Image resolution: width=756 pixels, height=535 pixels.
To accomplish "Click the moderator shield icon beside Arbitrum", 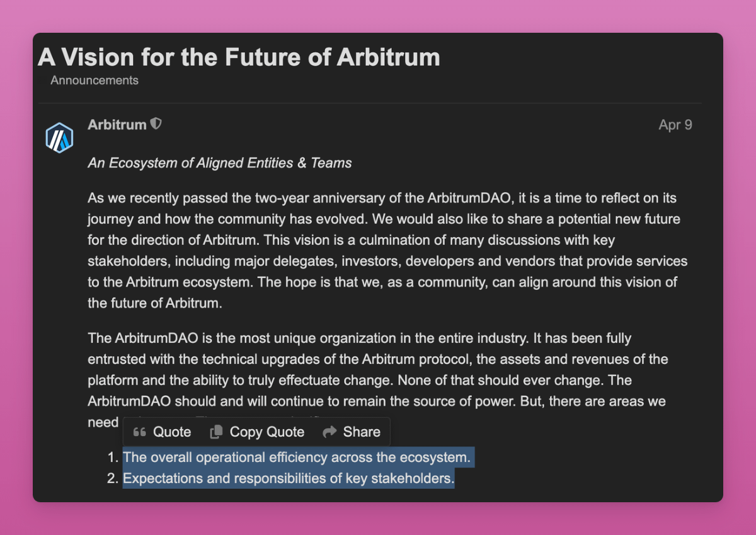I will pos(156,124).
